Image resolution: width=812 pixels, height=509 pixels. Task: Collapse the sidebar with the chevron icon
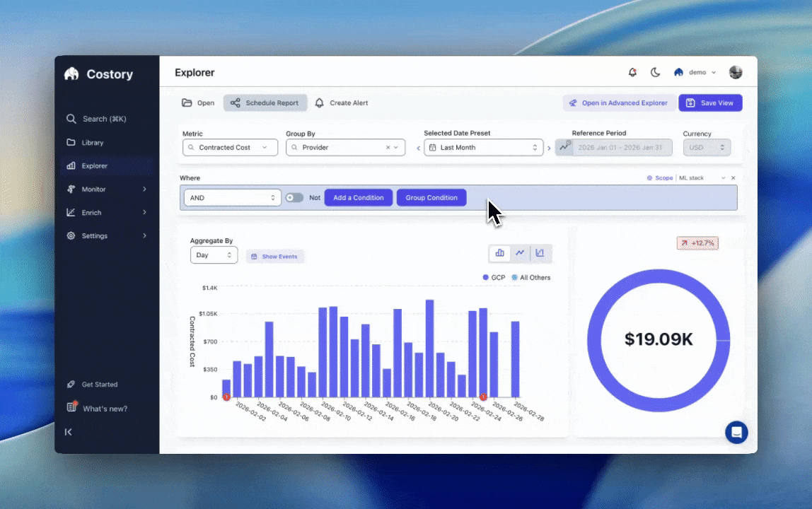pyautogui.click(x=68, y=432)
